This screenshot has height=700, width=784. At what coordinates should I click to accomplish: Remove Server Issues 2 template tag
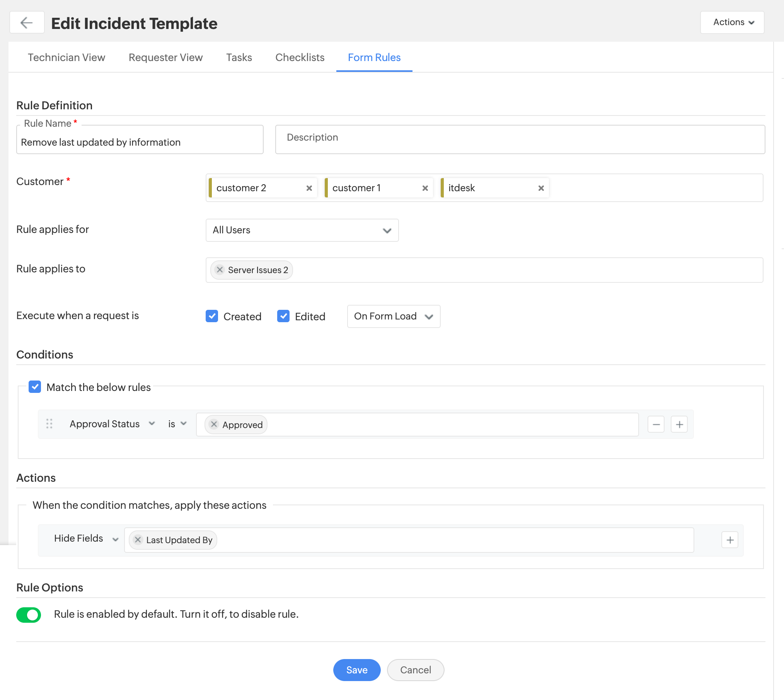220,270
